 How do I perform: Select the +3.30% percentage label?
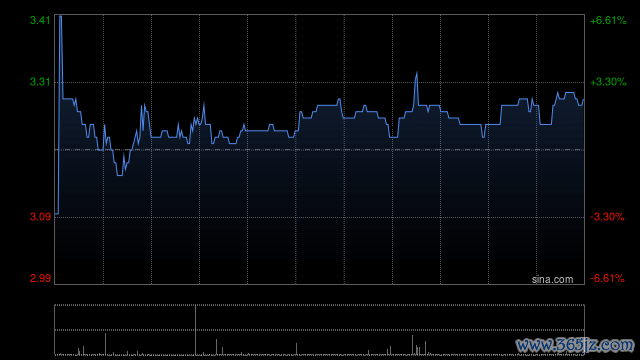pos(608,82)
